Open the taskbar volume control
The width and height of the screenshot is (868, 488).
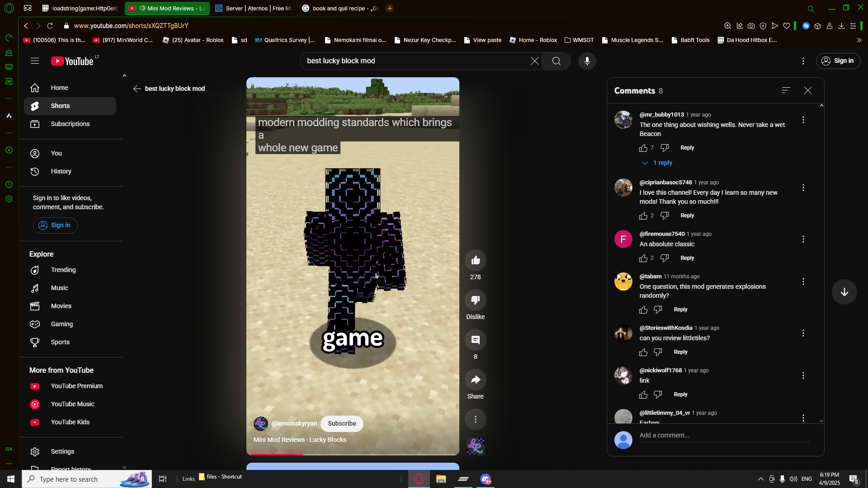click(793, 479)
